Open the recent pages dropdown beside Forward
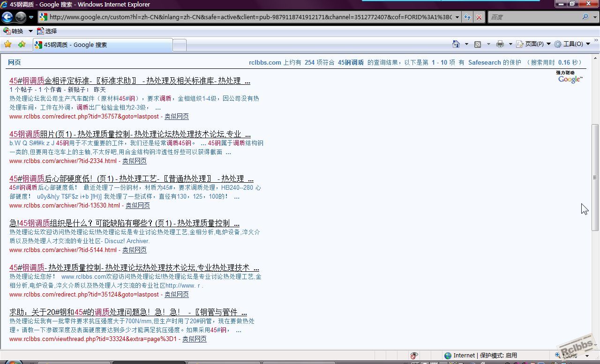Screen dimensions: 600x364 [x=31, y=17]
